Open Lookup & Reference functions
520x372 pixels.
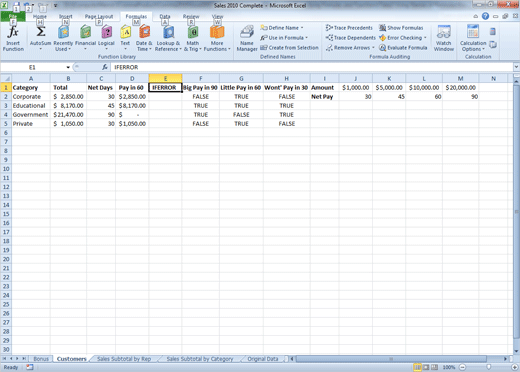tap(168, 39)
